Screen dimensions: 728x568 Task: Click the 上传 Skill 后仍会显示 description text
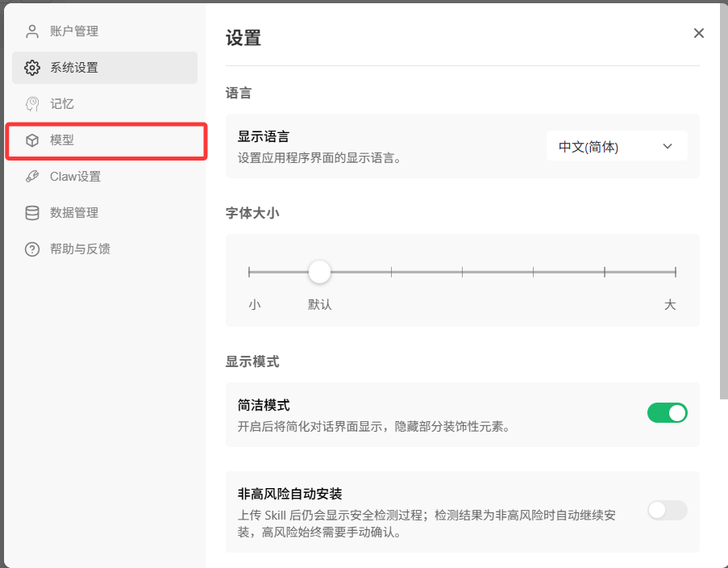426,524
